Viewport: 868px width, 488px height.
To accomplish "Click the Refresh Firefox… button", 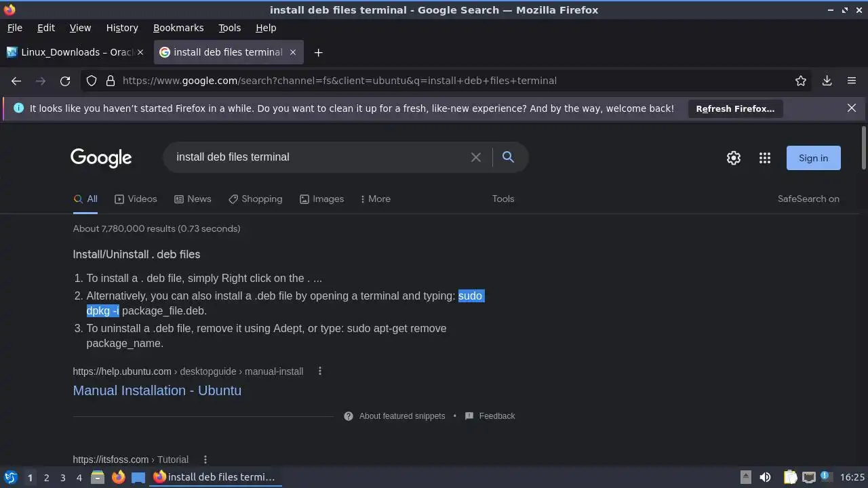I will coord(735,108).
